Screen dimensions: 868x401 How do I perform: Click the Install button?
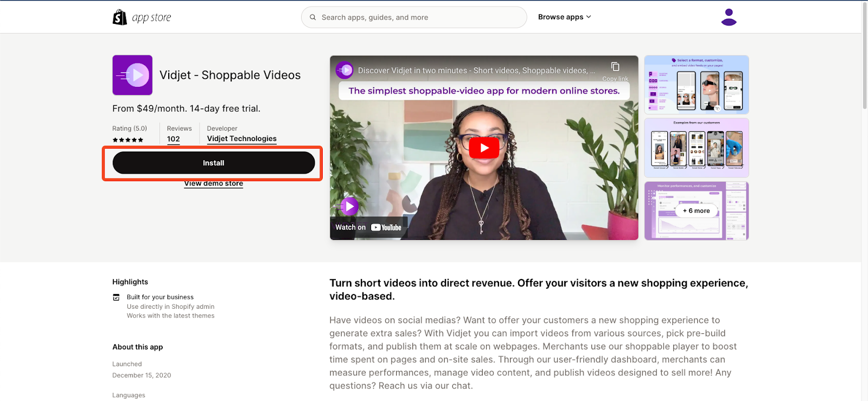click(x=214, y=163)
